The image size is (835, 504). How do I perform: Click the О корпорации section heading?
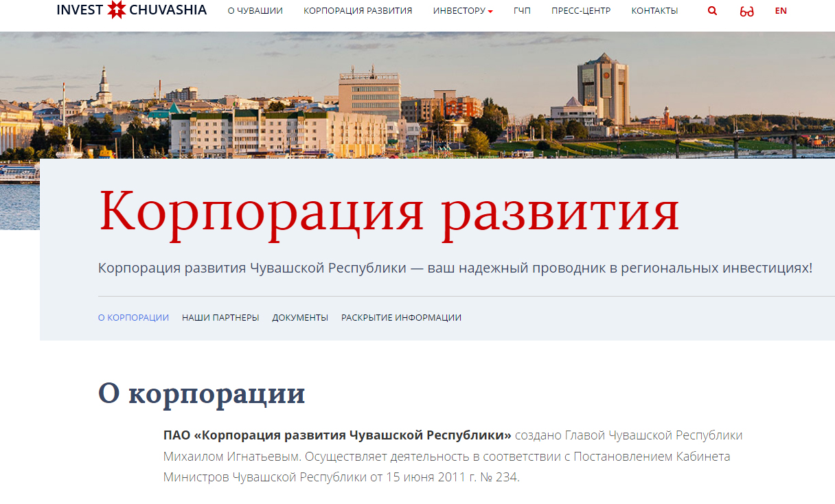(202, 393)
